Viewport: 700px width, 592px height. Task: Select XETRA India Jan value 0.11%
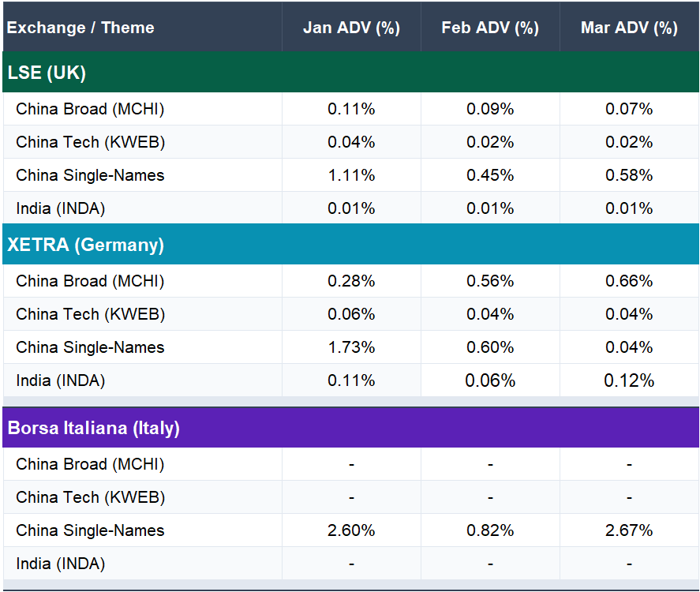point(351,380)
